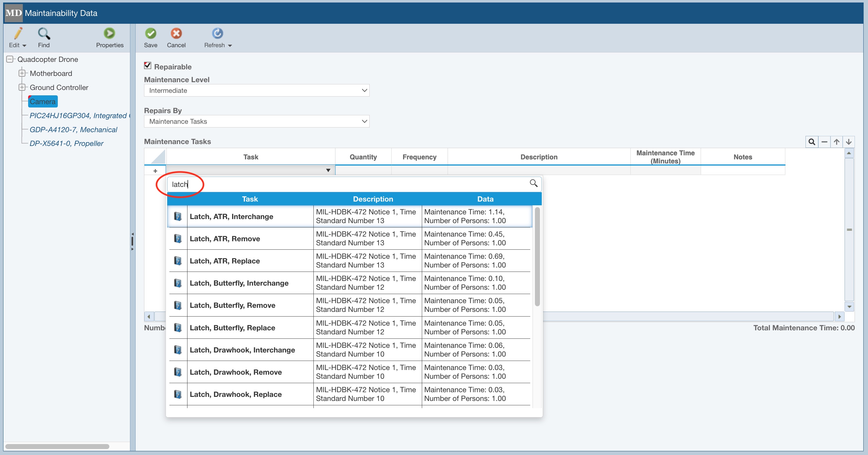Viewport: 868px width, 455px height.
Task: Click the red Cancel icon
Action: coord(176,33)
